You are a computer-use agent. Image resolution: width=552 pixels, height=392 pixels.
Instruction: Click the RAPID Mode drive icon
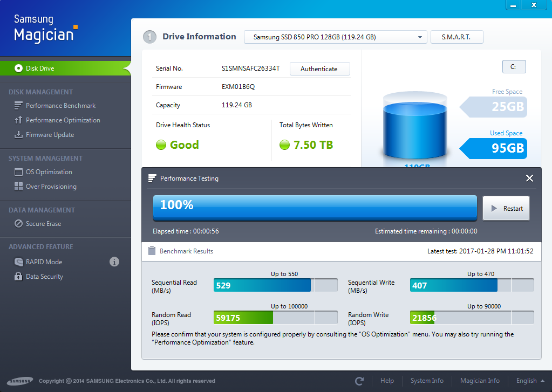click(x=18, y=262)
